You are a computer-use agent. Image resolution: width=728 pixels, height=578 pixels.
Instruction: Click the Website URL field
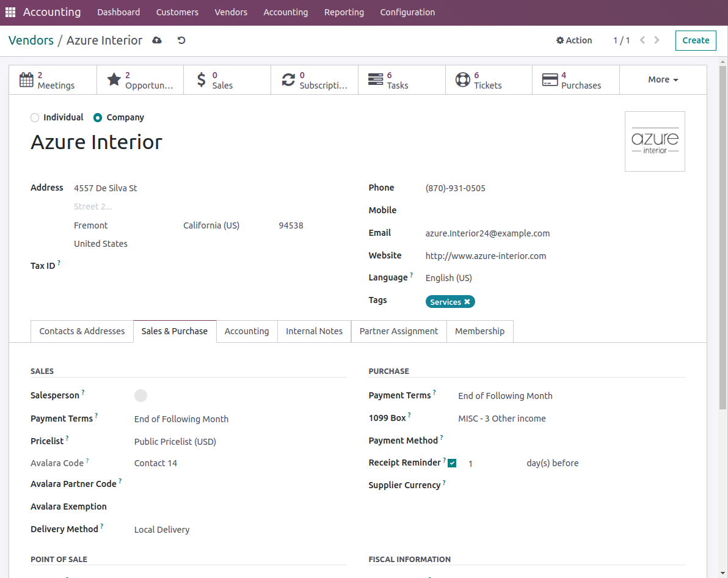(486, 256)
